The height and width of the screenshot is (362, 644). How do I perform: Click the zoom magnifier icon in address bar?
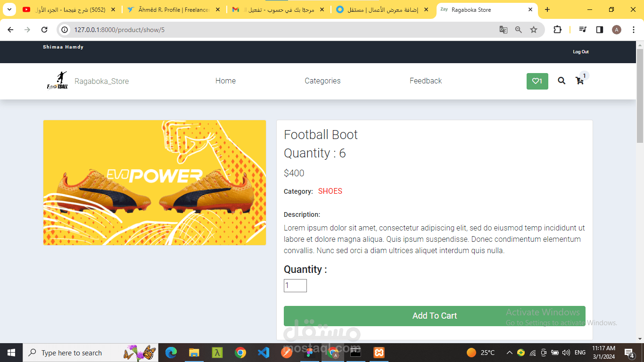coord(519,30)
